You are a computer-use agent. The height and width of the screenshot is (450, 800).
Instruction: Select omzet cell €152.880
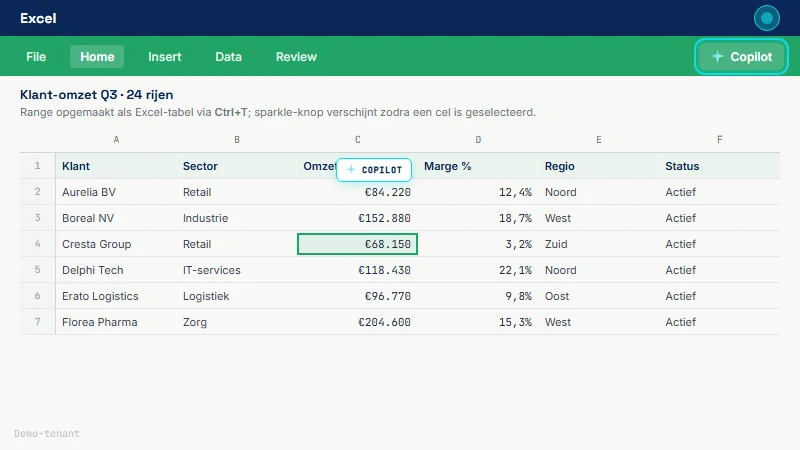coord(358,218)
